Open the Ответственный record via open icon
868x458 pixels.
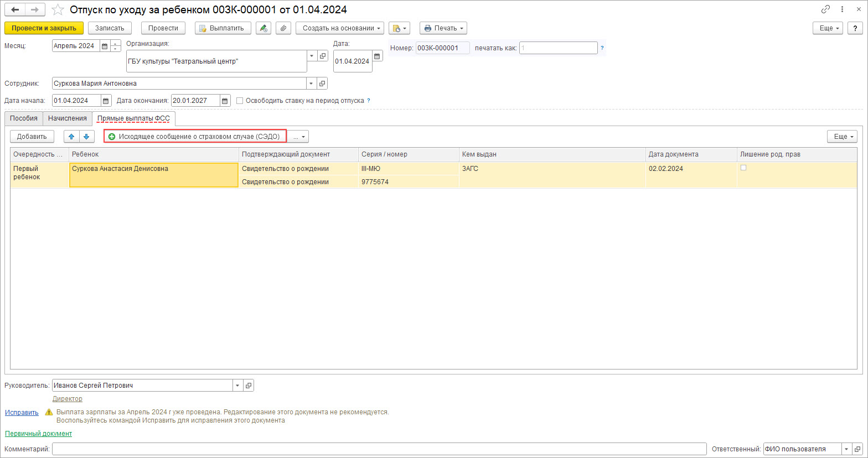[x=857, y=449]
